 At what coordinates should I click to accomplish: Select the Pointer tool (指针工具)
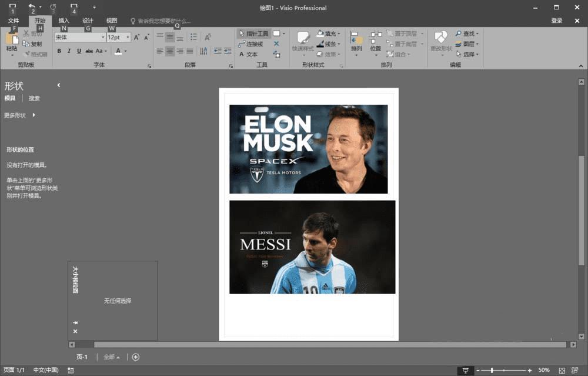(253, 34)
